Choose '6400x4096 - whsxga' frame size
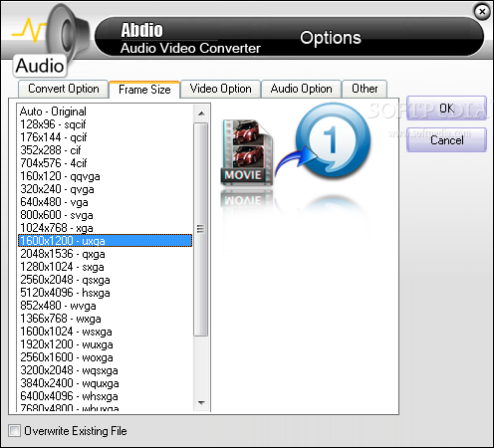Screen dimensions: 494x448 (105, 396)
